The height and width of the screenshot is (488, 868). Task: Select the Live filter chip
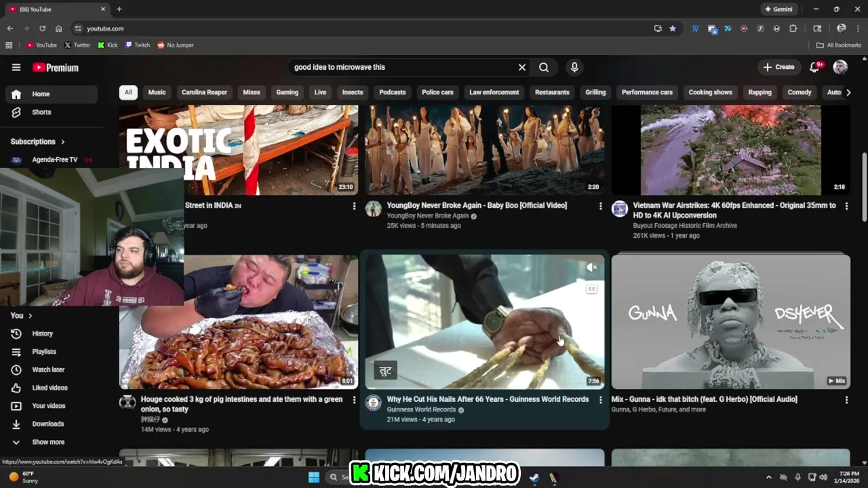click(x=320, y=92)
